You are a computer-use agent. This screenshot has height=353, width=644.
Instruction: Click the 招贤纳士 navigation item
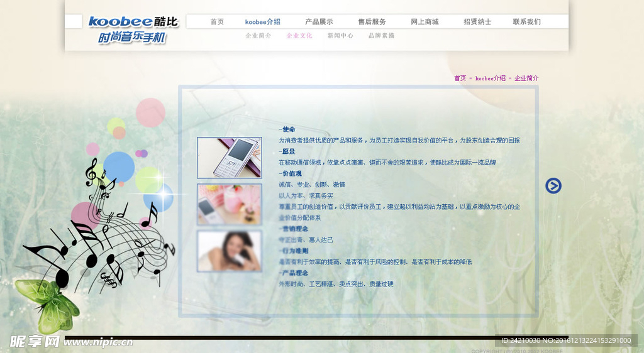point(477,22)
